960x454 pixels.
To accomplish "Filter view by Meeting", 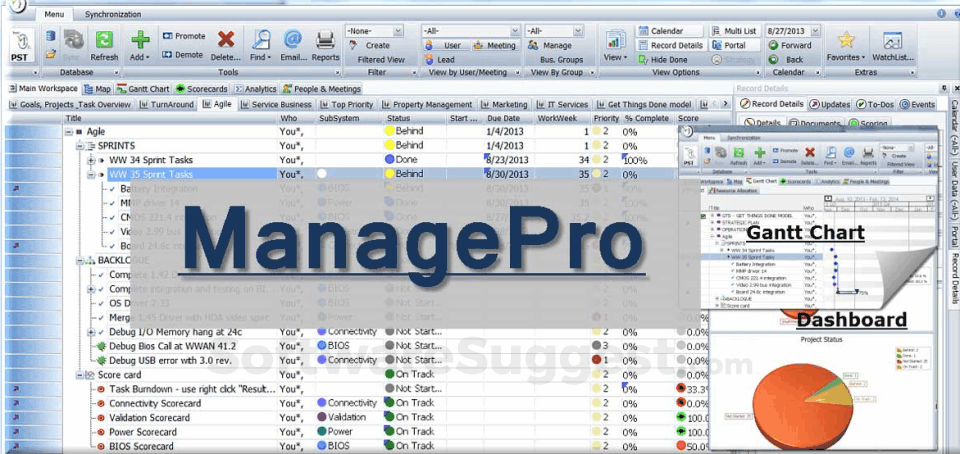I will pos(495,45).
